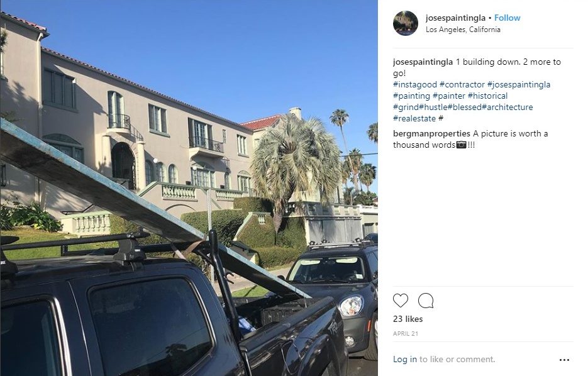Open josespaintingla profile picture
Image resolution: width=588 pixels, height=376 pixels.
click(x=406, y=23)
